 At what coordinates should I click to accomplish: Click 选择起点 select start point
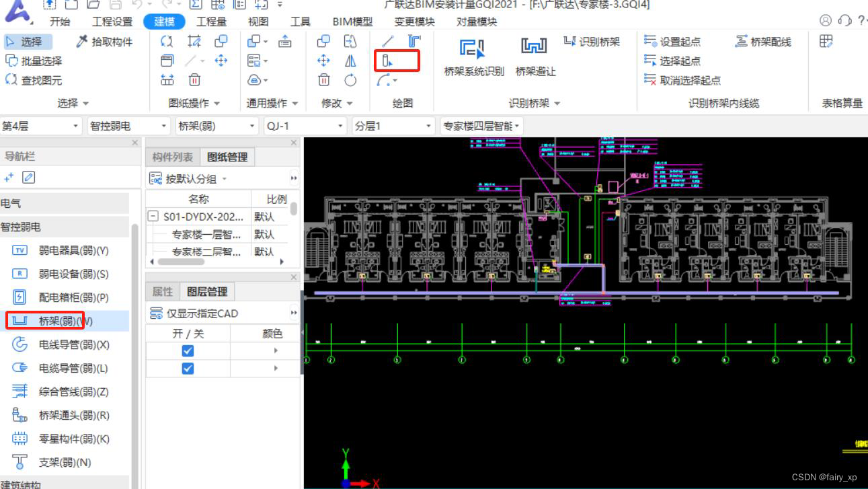pos(672,61)
